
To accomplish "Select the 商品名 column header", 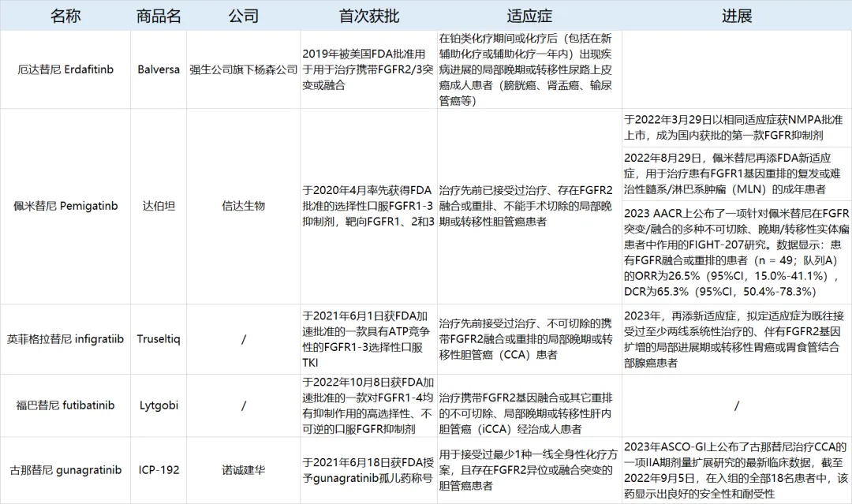I will (159, 16).
